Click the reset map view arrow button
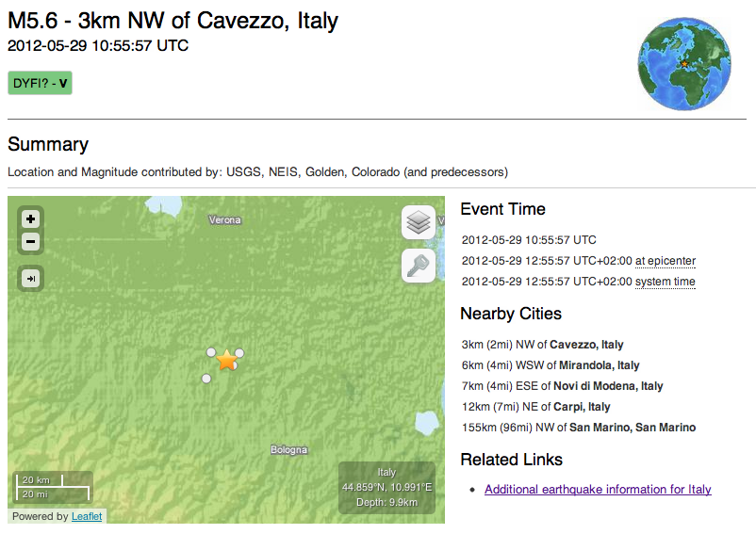756x534 pixels. [x=31, y=278]
